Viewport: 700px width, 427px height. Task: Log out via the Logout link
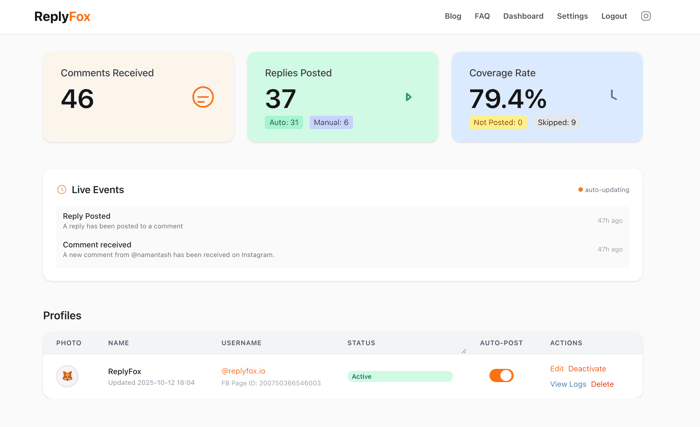614,16
